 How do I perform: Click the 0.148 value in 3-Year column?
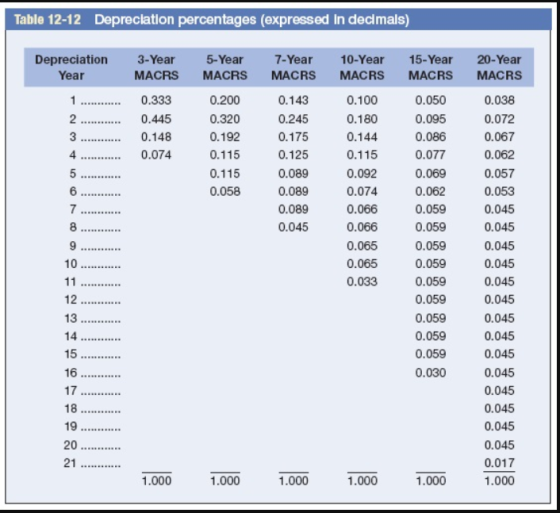tap(156, 137)
